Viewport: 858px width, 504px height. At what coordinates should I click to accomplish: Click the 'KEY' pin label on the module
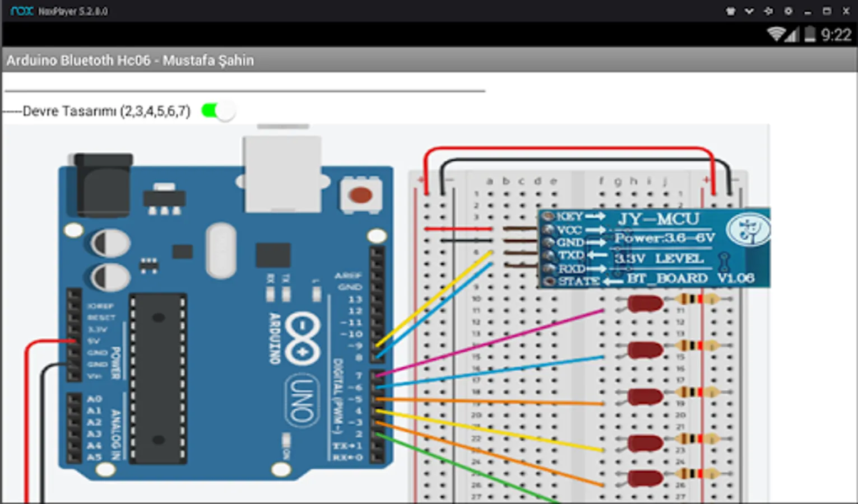click(x=569, y=217)
